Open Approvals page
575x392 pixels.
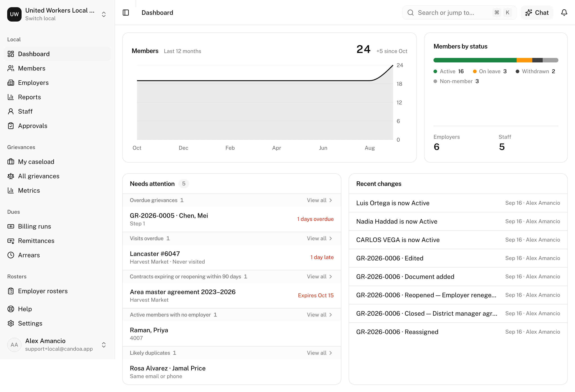pyautogui.click(x=57, y=126)
